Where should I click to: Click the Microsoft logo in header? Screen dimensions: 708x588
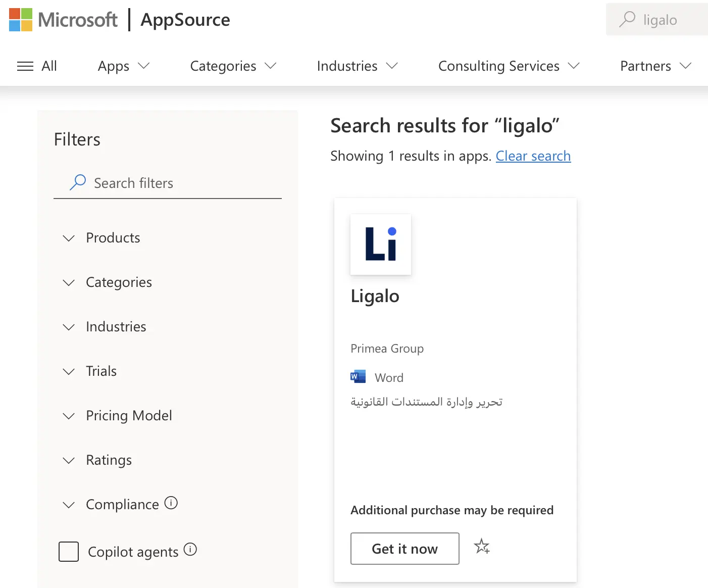tap(63, 20)
